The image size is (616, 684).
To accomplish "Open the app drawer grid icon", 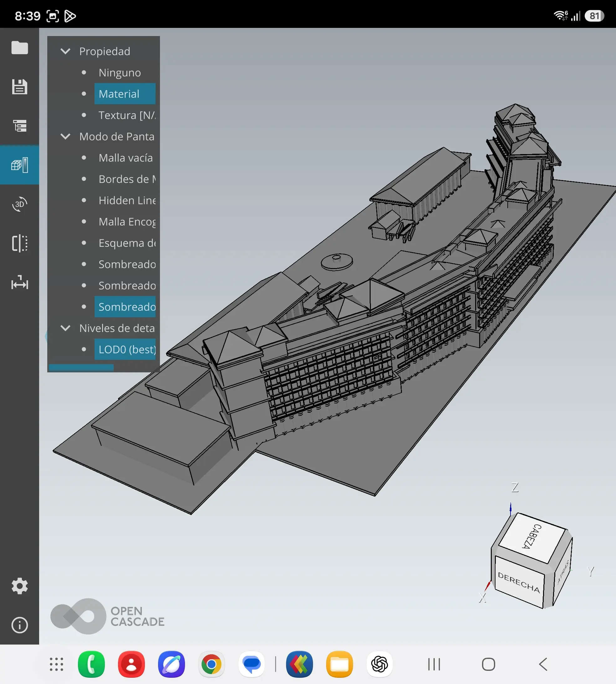I will (57, 664).
